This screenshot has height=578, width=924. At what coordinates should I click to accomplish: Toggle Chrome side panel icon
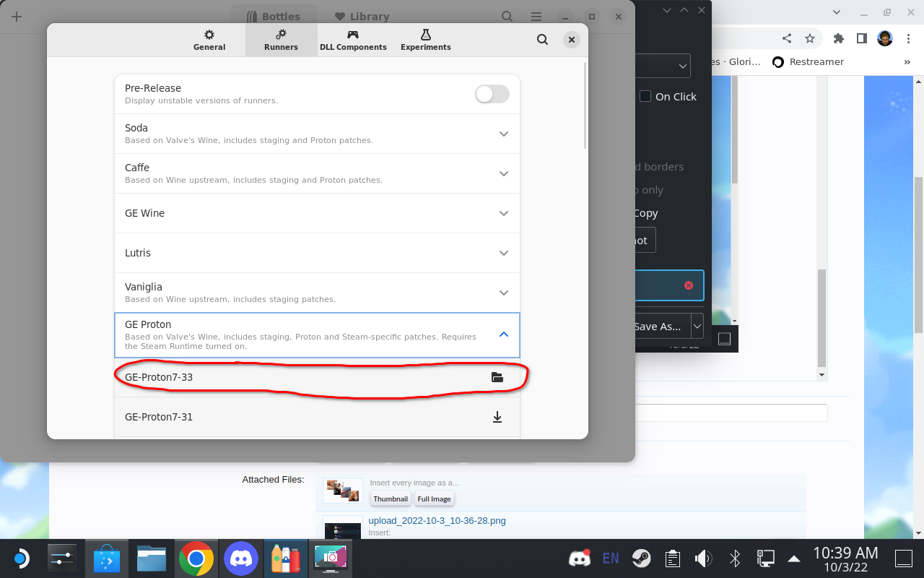point(861,38)
